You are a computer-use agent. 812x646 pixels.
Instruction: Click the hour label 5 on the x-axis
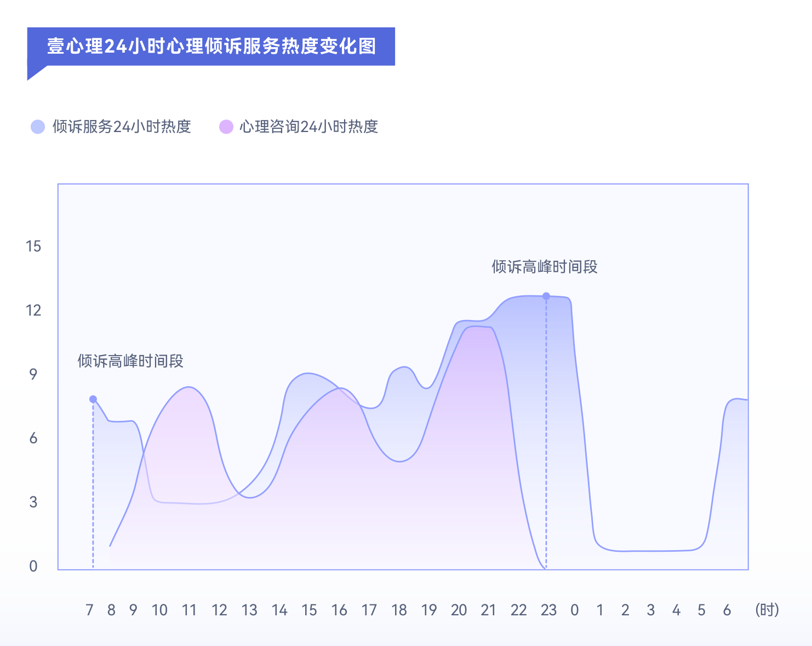click(x=701, y=610)
